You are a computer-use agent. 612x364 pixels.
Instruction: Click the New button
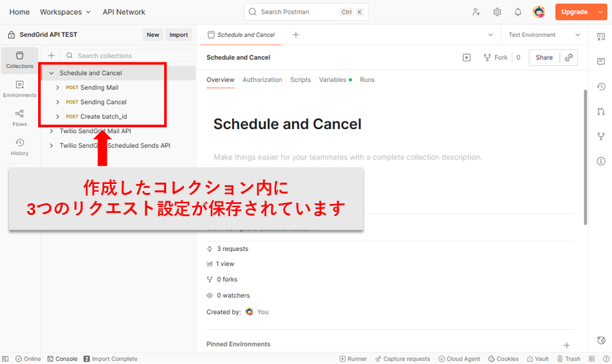153,35
